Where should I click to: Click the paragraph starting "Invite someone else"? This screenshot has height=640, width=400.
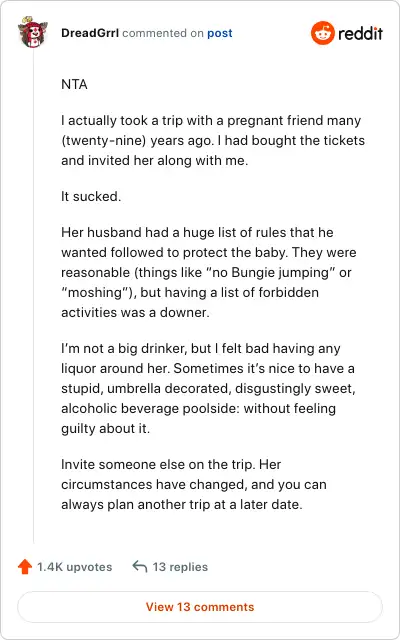tap(194, 484)
